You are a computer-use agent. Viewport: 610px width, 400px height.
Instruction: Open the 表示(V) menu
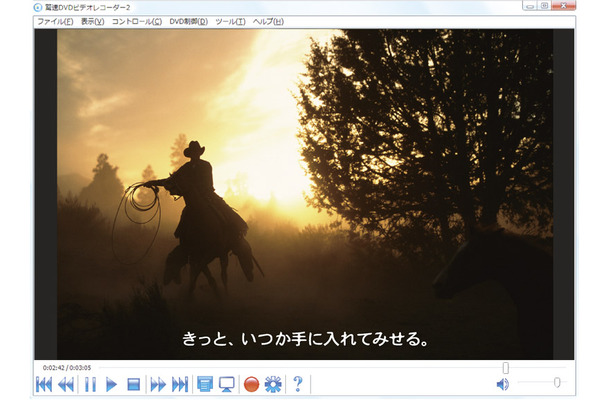(x=93, y=21)
